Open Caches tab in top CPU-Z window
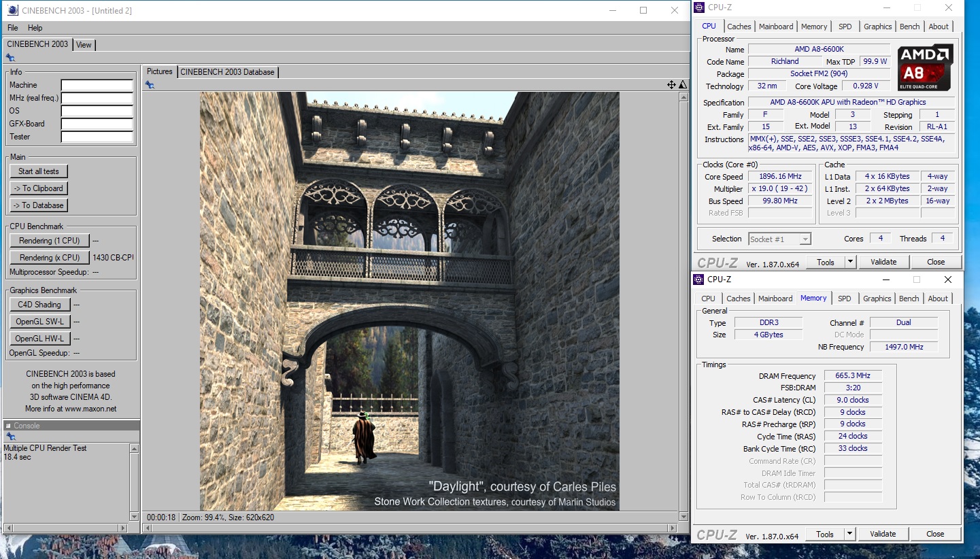This screenshot has height=559, width=980. [x=739, y=27]
